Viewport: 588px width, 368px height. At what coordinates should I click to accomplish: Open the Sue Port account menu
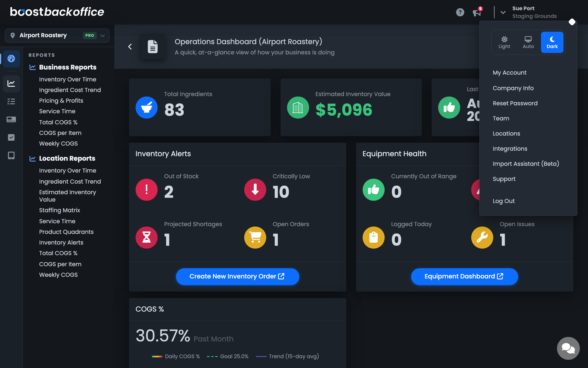534,12
